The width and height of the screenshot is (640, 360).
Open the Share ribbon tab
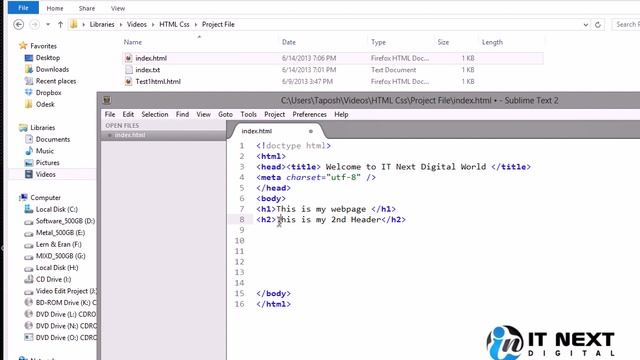87,8
